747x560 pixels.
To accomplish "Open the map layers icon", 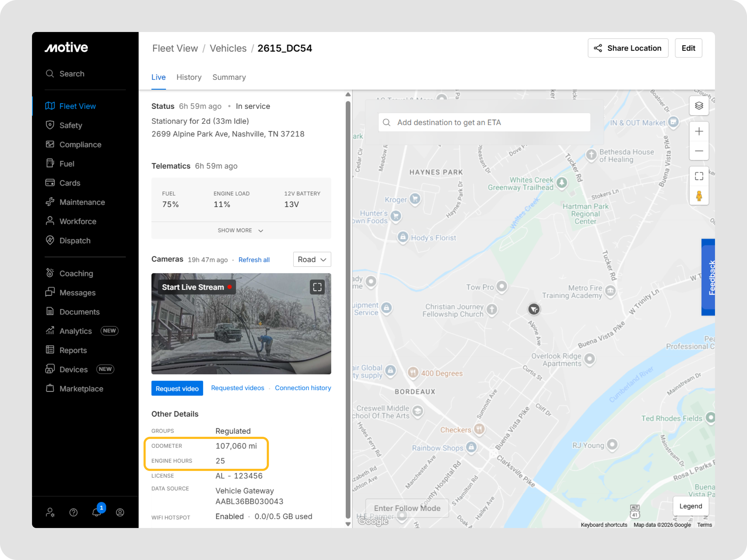I will (699, 106).
